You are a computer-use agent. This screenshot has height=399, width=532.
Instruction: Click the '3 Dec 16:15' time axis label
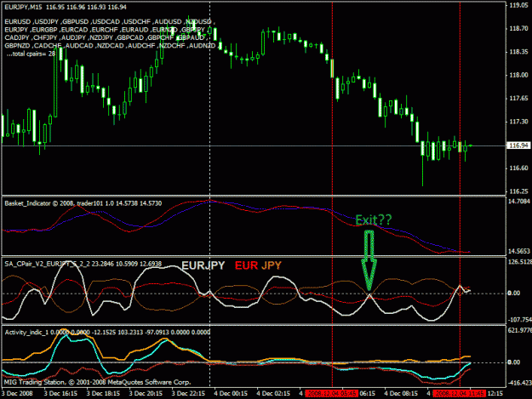pos(60,394)
